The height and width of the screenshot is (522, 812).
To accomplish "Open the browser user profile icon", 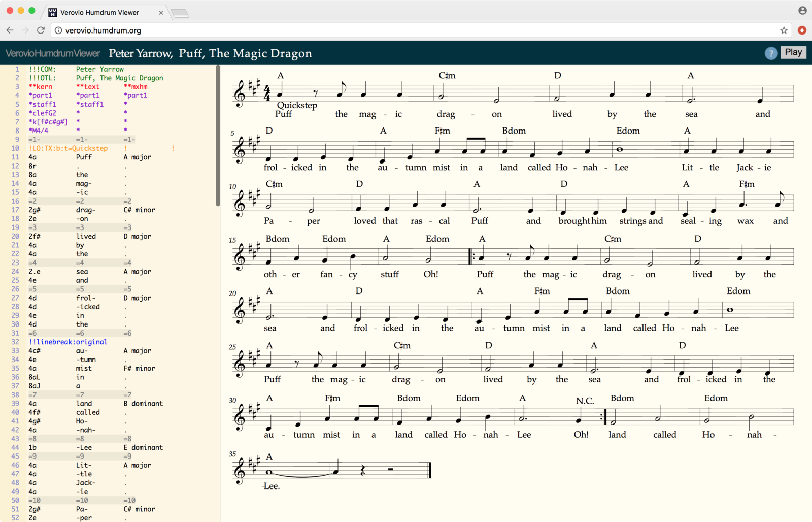I will 802,11.
